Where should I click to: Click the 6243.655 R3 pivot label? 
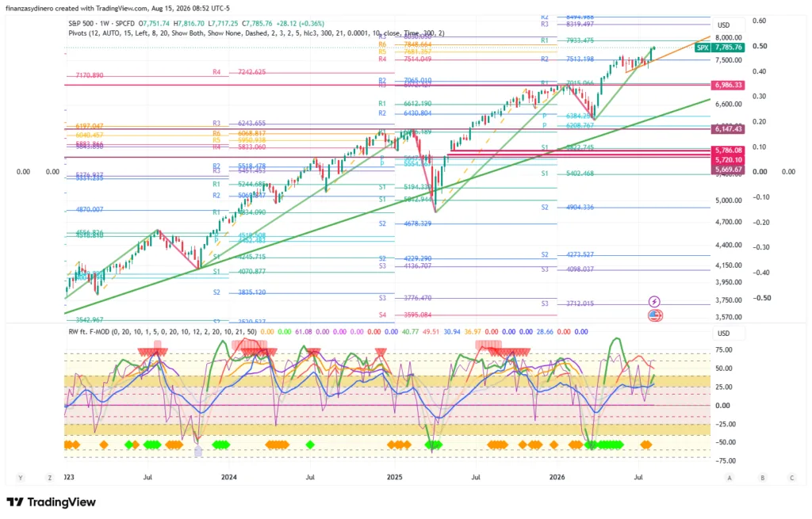[x=251, y=124]
